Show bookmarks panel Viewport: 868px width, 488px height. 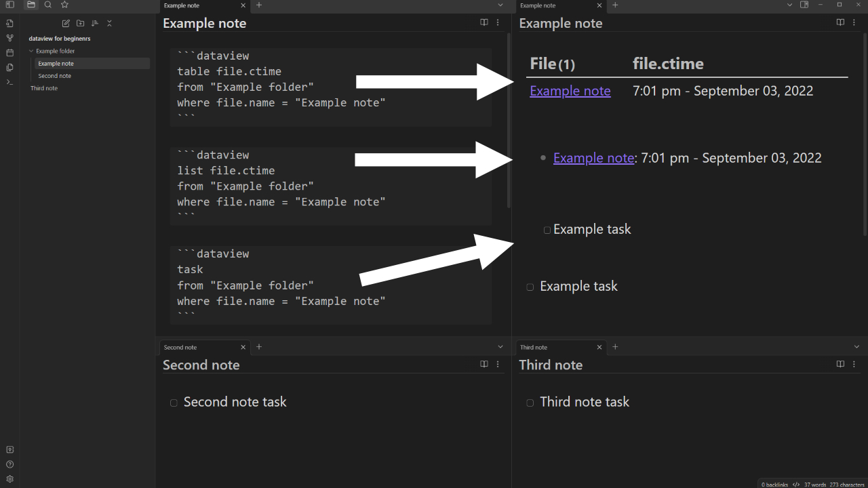pyautogui.click(x=63, y=5)
